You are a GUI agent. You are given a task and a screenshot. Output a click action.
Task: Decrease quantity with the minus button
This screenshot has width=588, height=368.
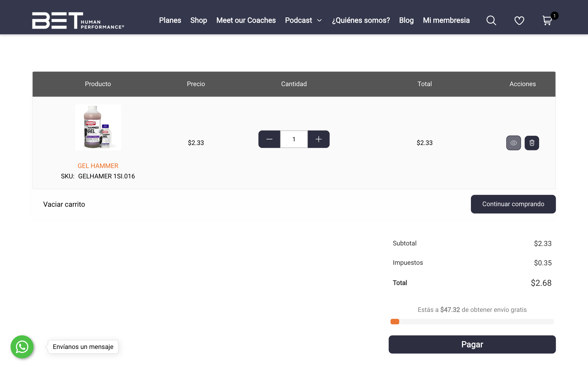pyautogui.click(x=269, y=139)
